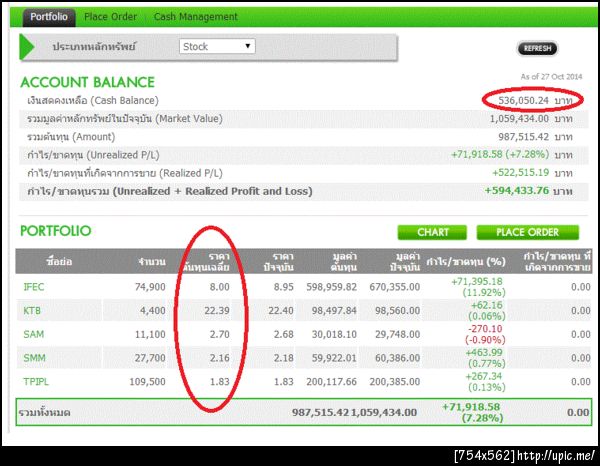Viewport: 600px width, 466px height.
Task: Click KTB market value 98,560.00
Action: click(397, 311)
